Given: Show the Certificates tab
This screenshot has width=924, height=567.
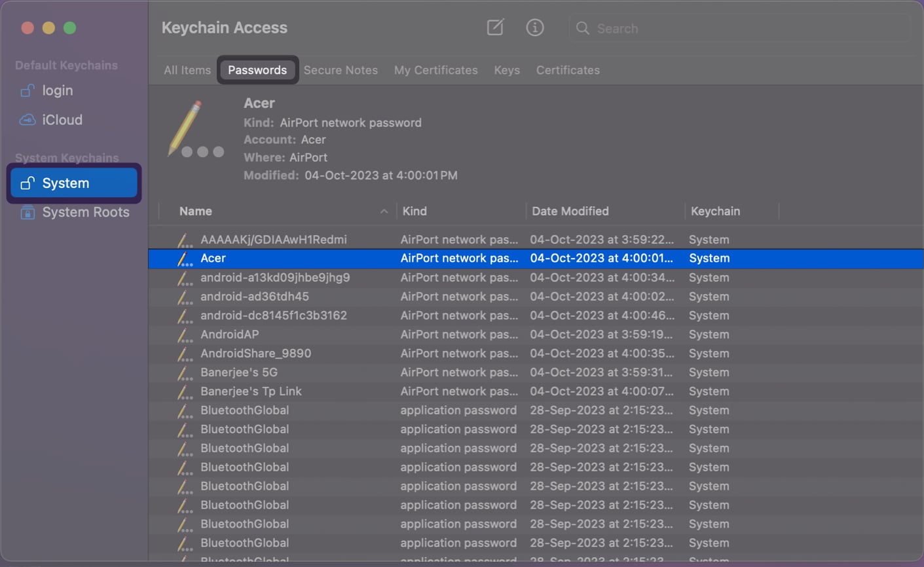Looking at the screenshot, I should (x=568, y=70).
